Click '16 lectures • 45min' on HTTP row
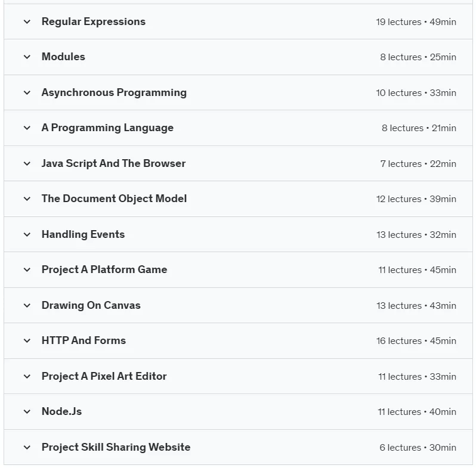Image resolution: width=476 pixels, height=468 pixels. pos(416,341)
